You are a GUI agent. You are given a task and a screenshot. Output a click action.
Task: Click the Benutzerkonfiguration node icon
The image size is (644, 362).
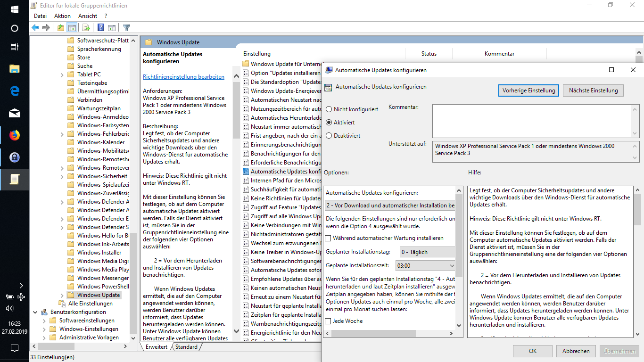tap(44, 312)
